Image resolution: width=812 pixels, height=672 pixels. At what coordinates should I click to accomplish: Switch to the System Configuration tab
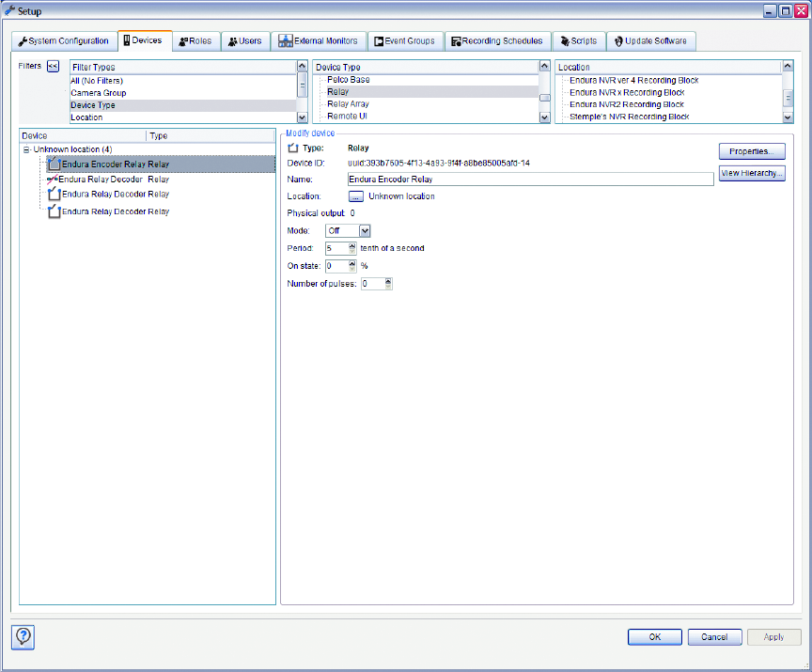[64, 41]
